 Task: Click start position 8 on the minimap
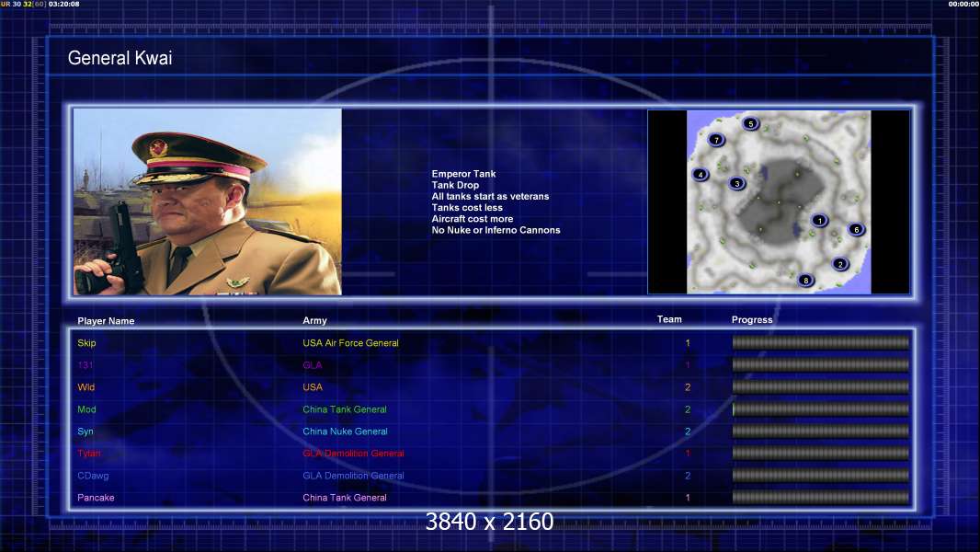tap(805, 280)
